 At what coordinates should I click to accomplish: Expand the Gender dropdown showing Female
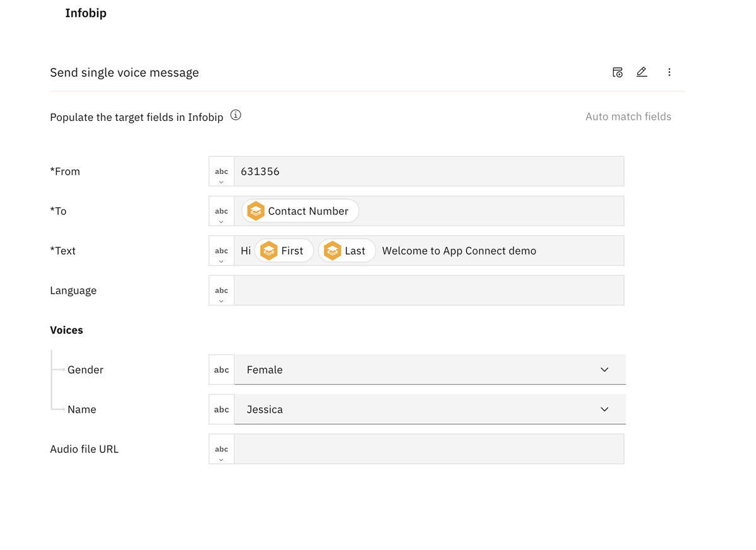pyautogui.click(x=604, y=369)
